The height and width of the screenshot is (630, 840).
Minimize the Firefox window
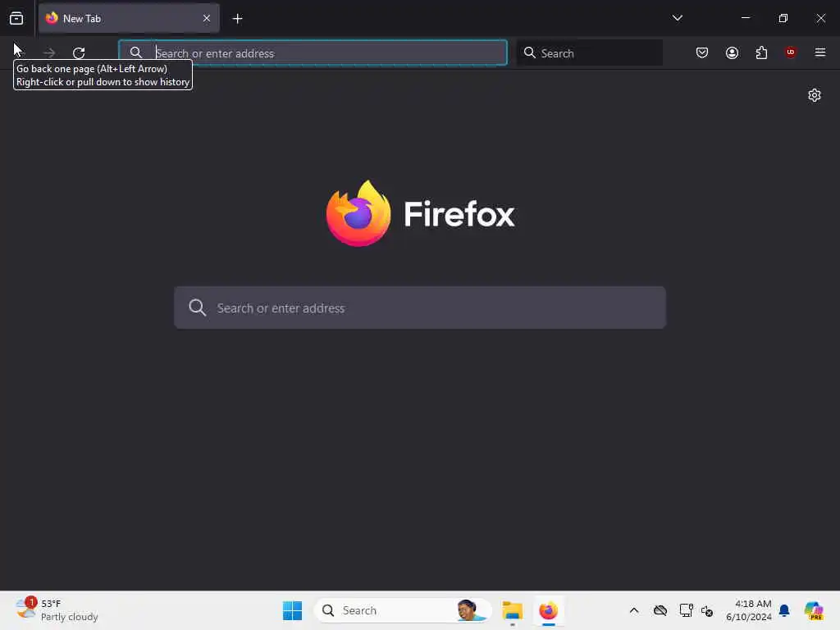(745, 18)
